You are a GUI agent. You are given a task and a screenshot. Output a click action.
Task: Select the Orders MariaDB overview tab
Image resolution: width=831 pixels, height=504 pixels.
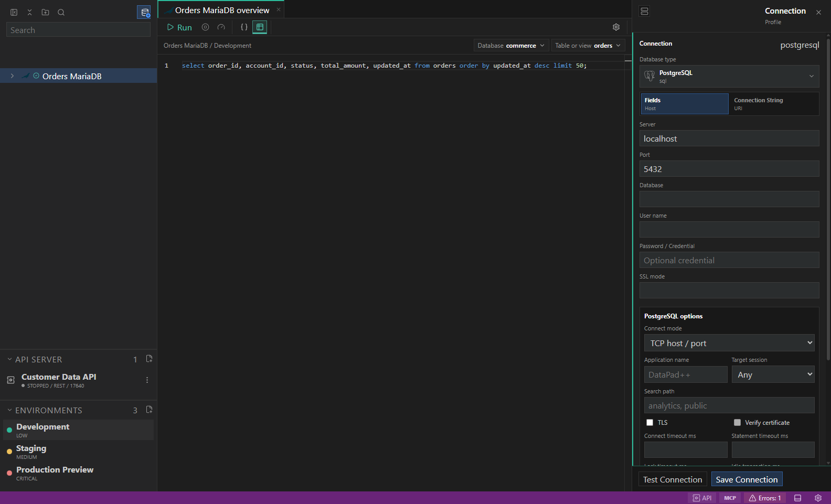click(221, 10)
